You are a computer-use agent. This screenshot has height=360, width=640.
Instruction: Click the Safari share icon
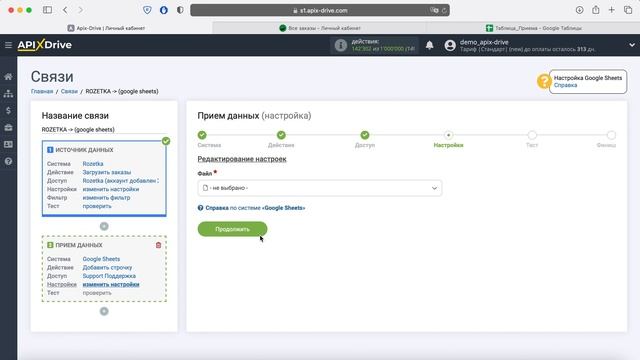(x=596, y=10)
